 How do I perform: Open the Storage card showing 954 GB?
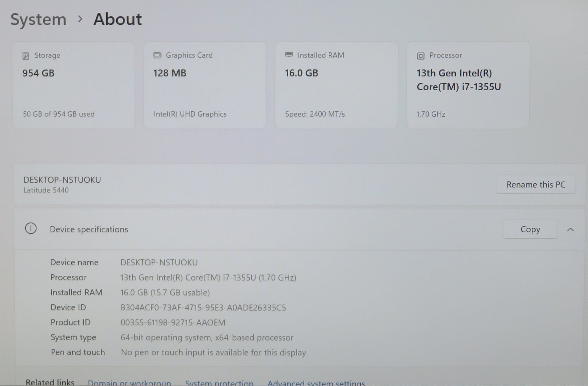coord(73,86)
